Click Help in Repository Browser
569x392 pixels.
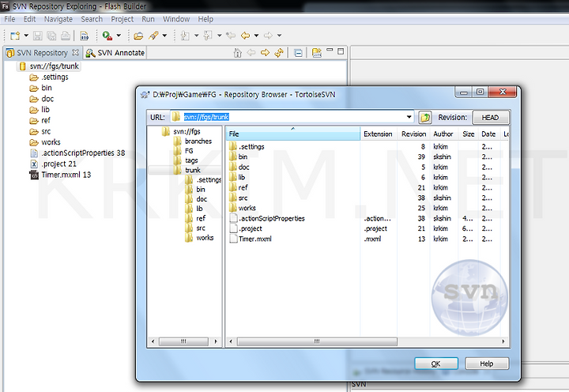pyautogui.click(x=487, y=364)
